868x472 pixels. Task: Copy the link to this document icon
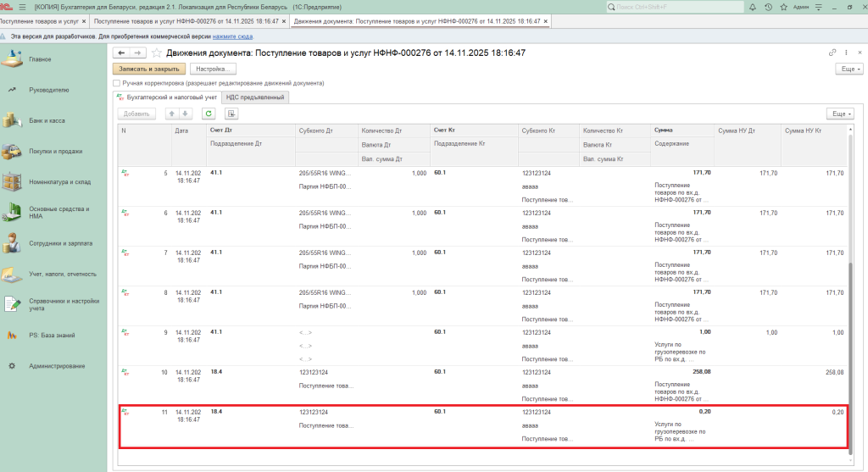tap(832, 53)
